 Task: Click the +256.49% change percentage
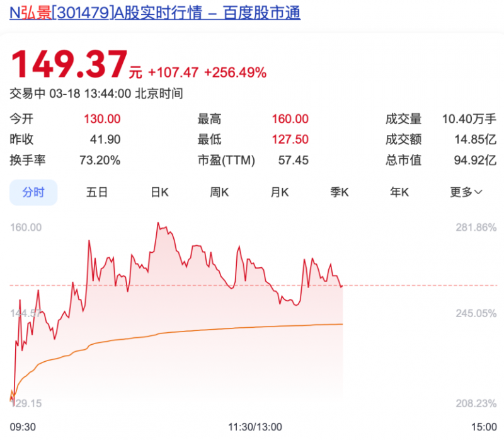[235, 72]
